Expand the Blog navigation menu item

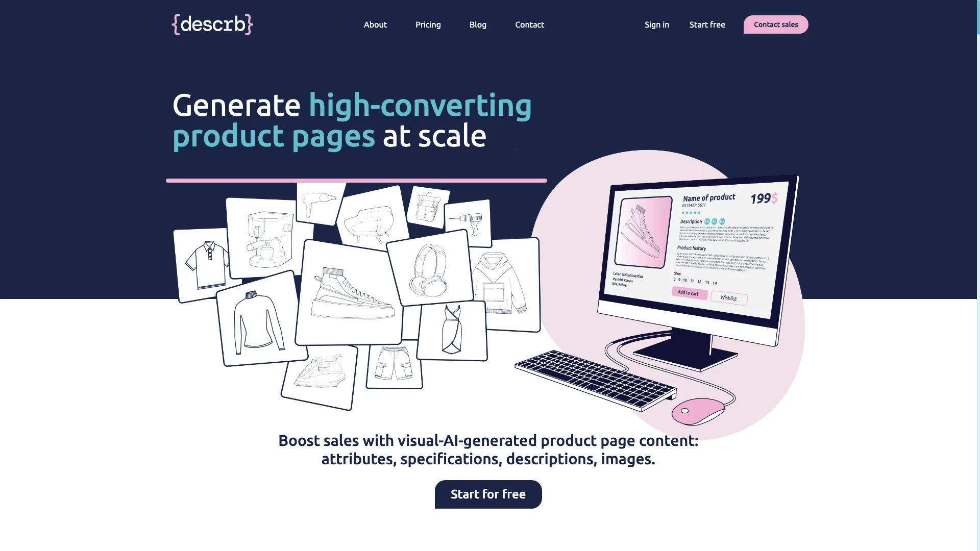[x=478, y=24]
